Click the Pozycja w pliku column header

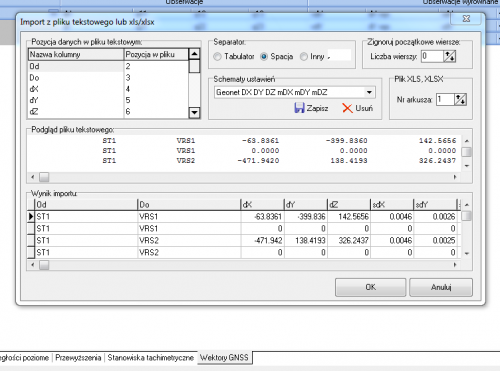[156, 54]
